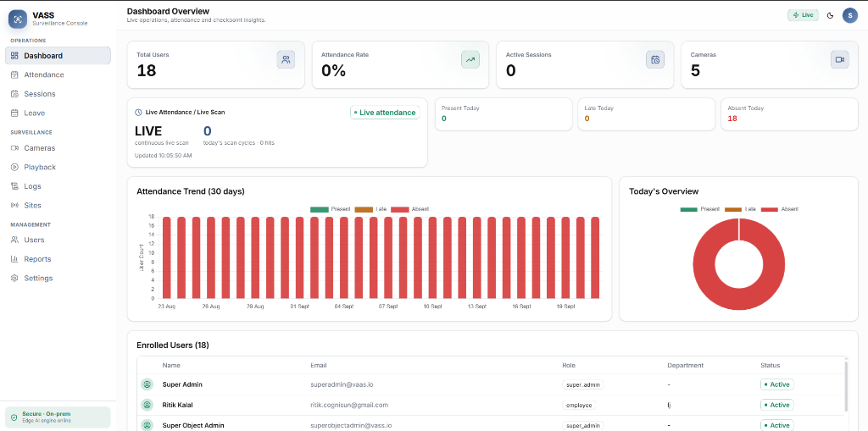Open the Cameras sidebar page
The height and width of the screenshot is (431, 868).
[58, 147]
